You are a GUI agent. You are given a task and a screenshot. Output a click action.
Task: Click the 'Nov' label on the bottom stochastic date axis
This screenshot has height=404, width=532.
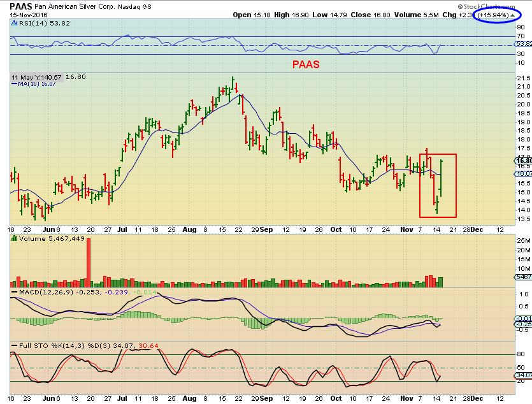406,398
